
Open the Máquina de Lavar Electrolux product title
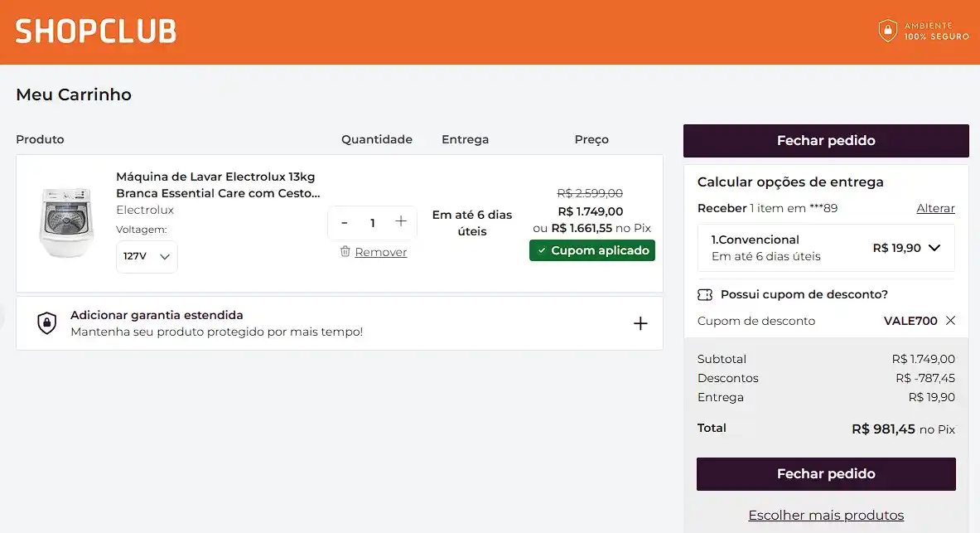[215, 185]
